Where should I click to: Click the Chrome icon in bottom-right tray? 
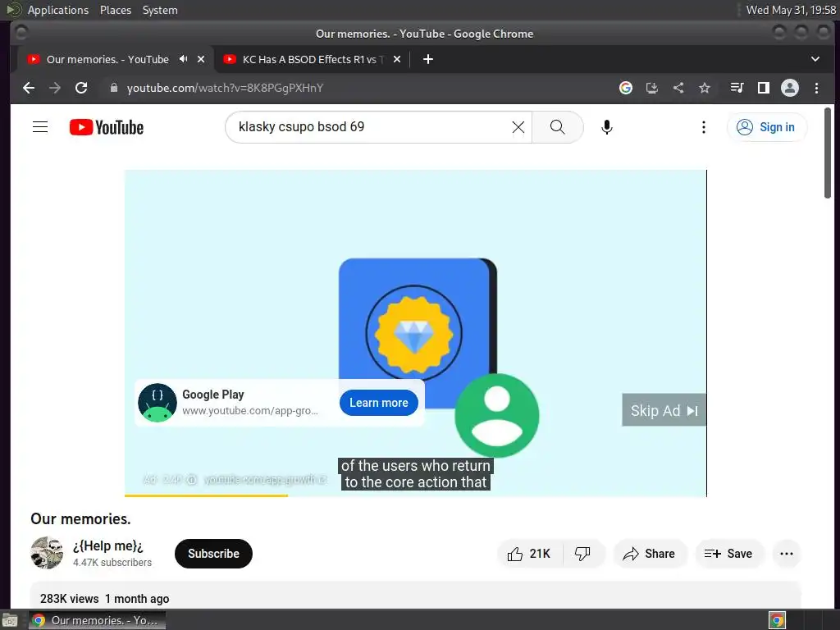pyautogui.click(x=778, y=620)
